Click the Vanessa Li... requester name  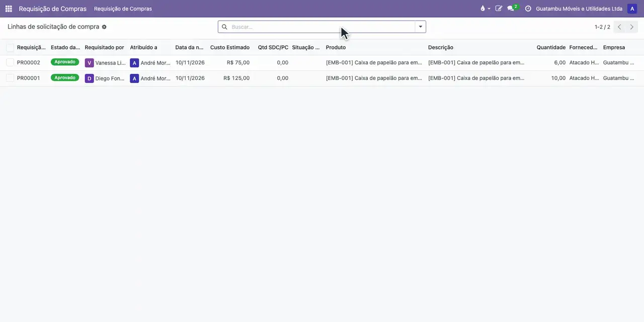(110, 63)
